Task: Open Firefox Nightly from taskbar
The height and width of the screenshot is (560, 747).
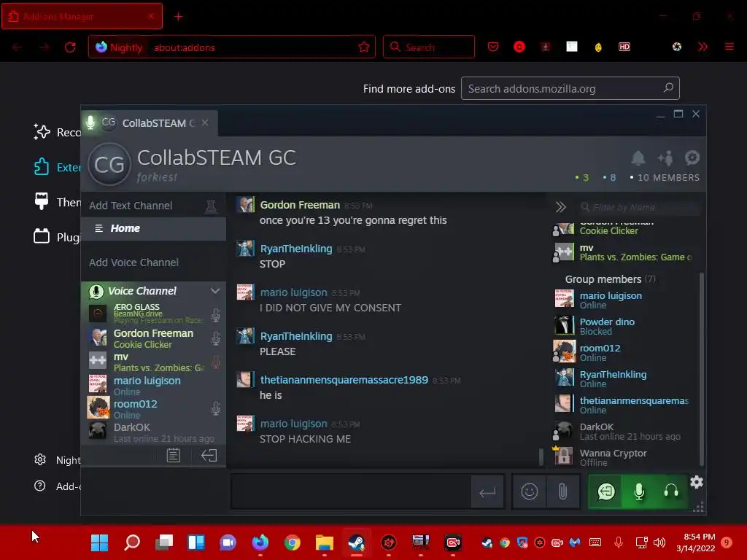Action: [x=260, y=542]
